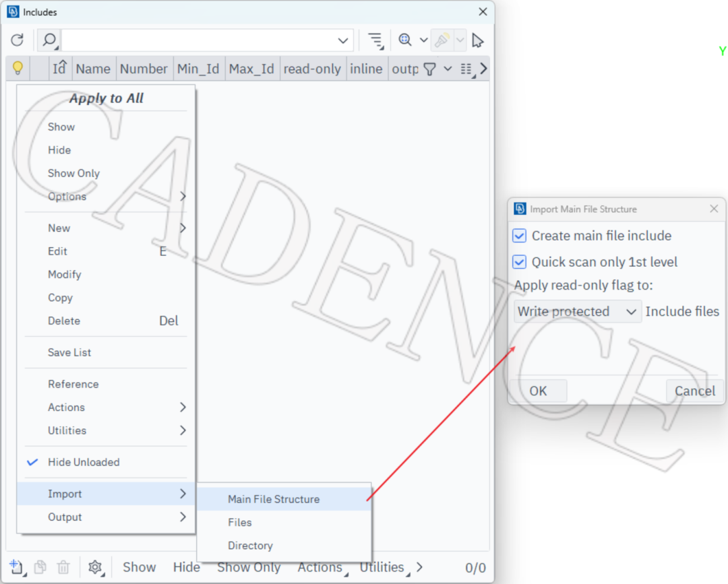
Task: Open the Write protected dropdown
Action: click(578, 311)
